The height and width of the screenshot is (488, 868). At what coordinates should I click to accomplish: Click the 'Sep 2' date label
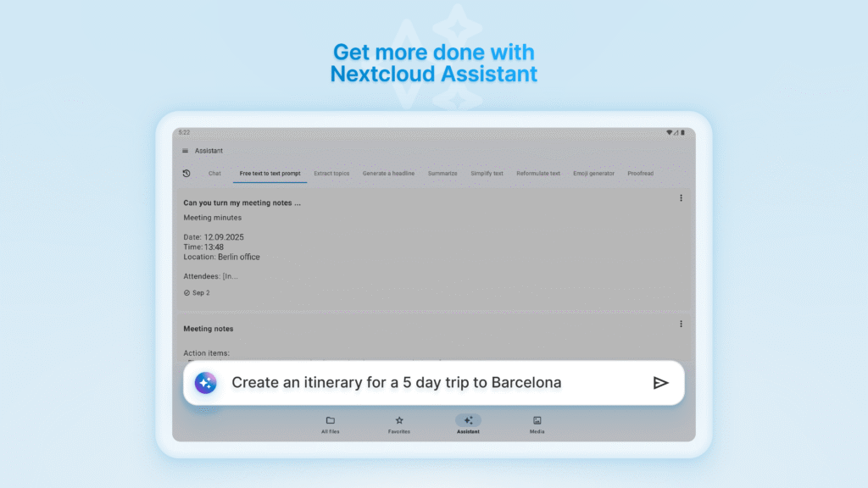pos(201,292)
